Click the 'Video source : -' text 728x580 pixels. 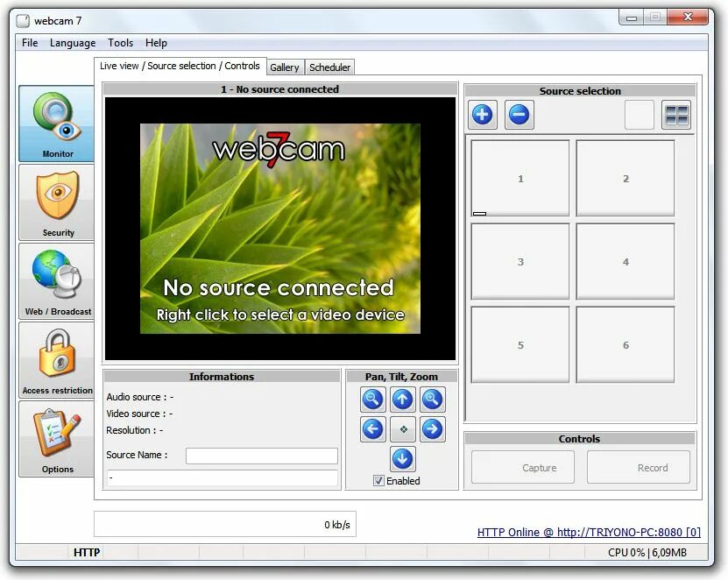[x=139, y=414]
